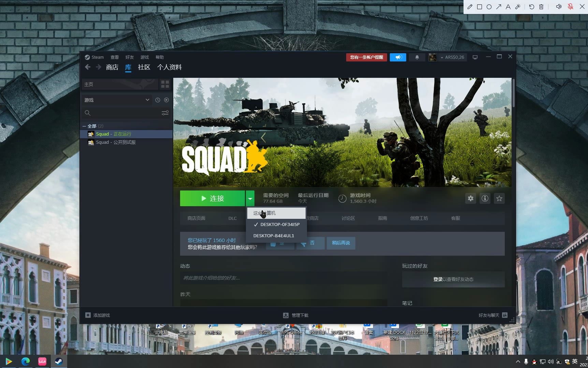Click the activity post input field
Viewport: 588px width, 368px height.
(x=284, y=278)
